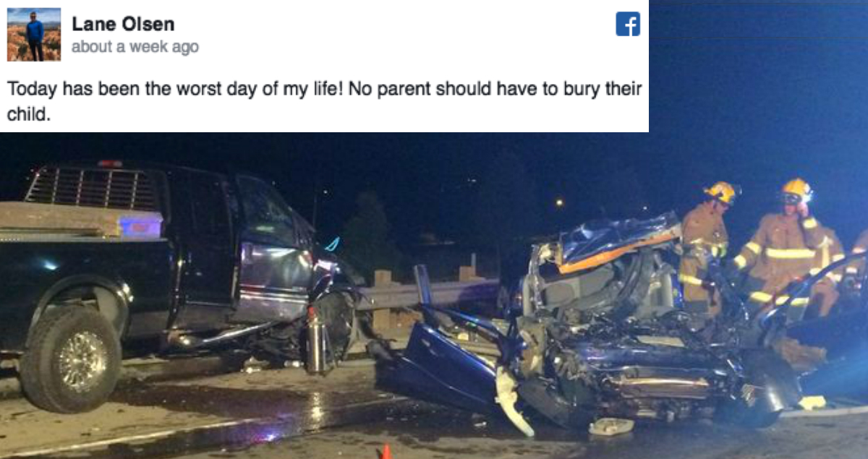Image resolution: width=868 pixels, height=459 pixels.
Task: Click the Facebook logo icon
Action: pyautogui.click(x=628, y=24)
